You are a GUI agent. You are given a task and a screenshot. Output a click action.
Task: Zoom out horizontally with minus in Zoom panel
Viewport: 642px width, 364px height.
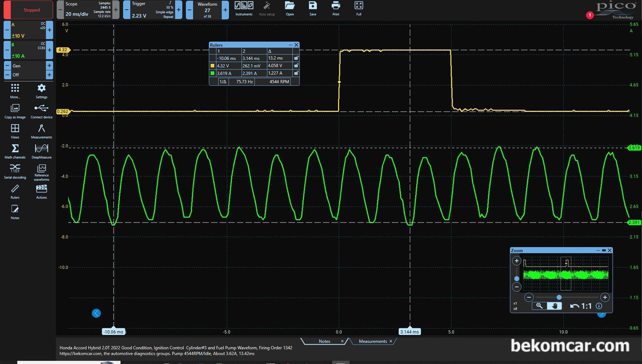(x=530, y=297)
